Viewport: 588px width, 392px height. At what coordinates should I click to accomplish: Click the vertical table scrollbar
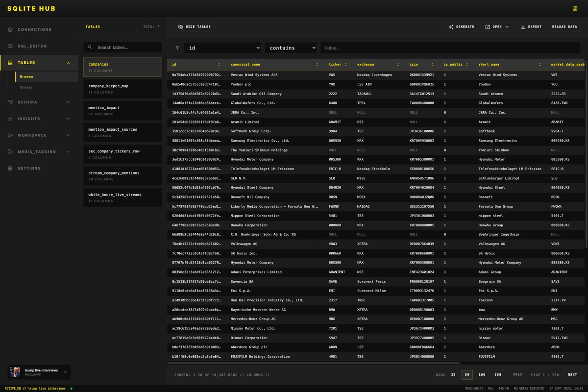pos(586,154)
